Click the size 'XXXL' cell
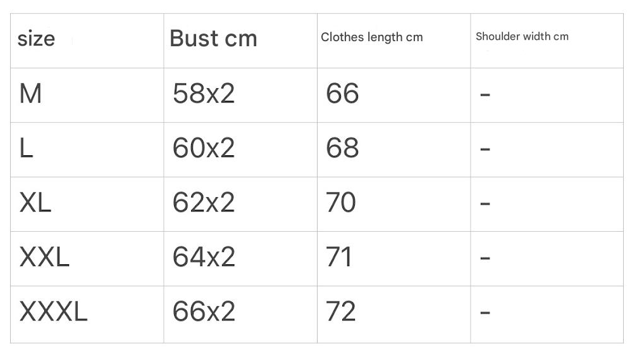644x356 pixels. (53, 312)
